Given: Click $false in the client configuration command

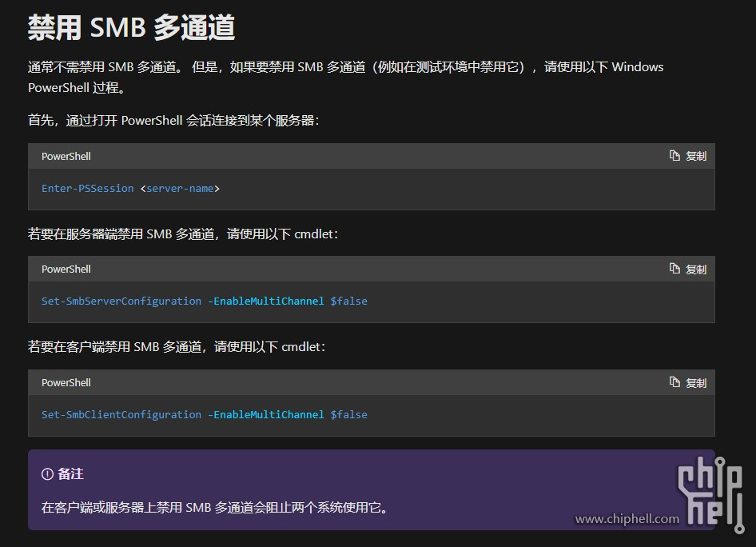Looking at the screenshot, I should (x=348, y=415).
